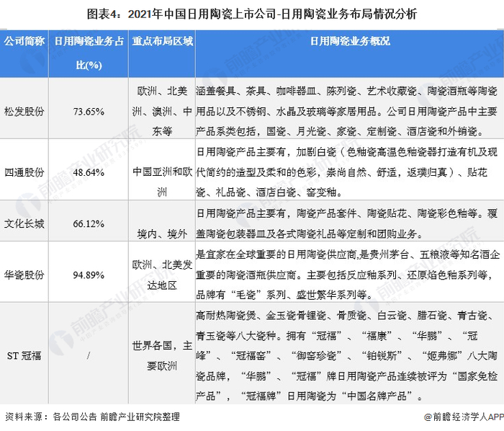The height and width of the screenshot is (431, 504).
Task: Select the 公司简称 column header
Action: point(24,54)
